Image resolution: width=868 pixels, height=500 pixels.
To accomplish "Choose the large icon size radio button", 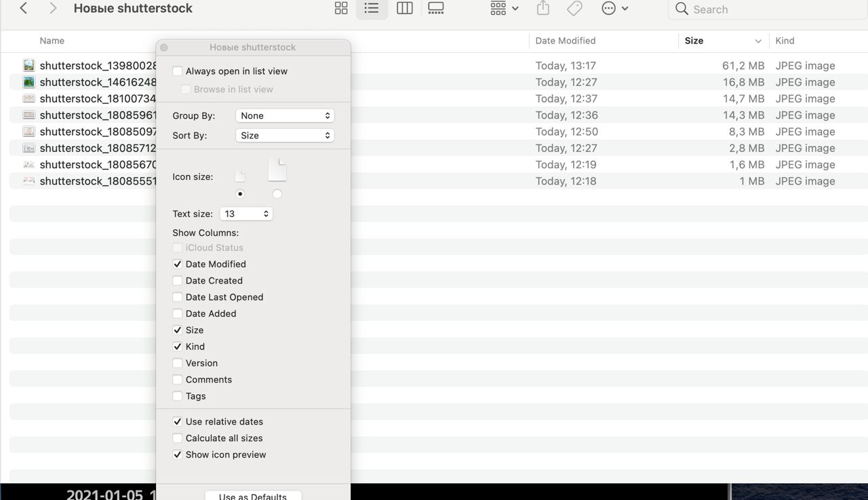I will (277, 194).
